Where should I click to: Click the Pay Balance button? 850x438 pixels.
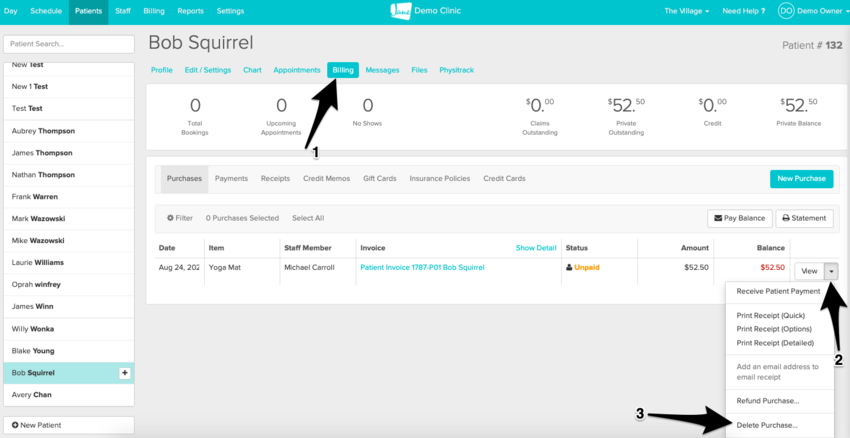point(738,218)
